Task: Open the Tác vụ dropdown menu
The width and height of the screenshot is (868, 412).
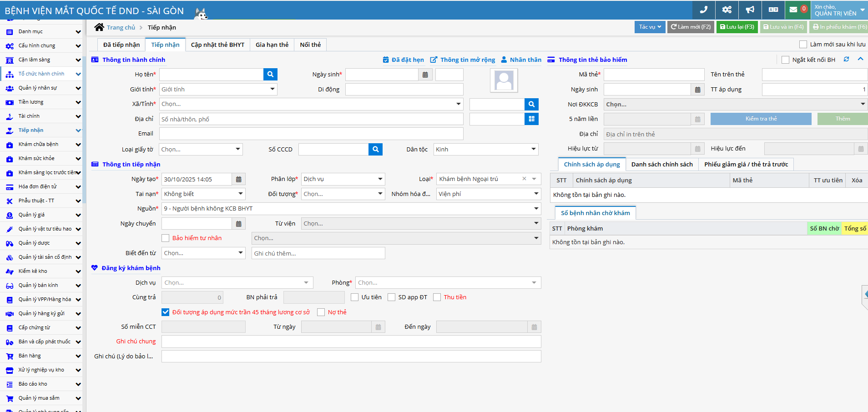Action: 650,27
